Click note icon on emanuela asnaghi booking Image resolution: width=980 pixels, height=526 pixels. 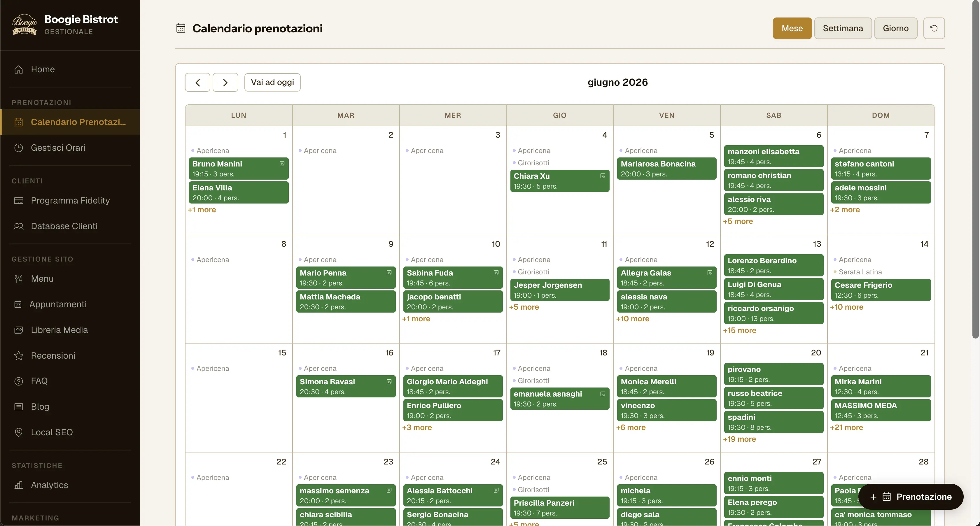(603, 394)
